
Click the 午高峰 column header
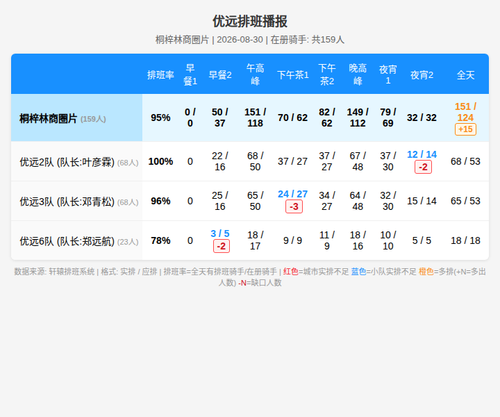click(x=255, y=75)
